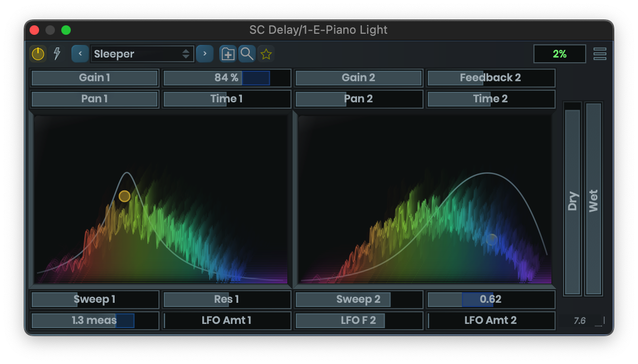
Task: Open the hamburger menu icon
Action: point(600,54)
